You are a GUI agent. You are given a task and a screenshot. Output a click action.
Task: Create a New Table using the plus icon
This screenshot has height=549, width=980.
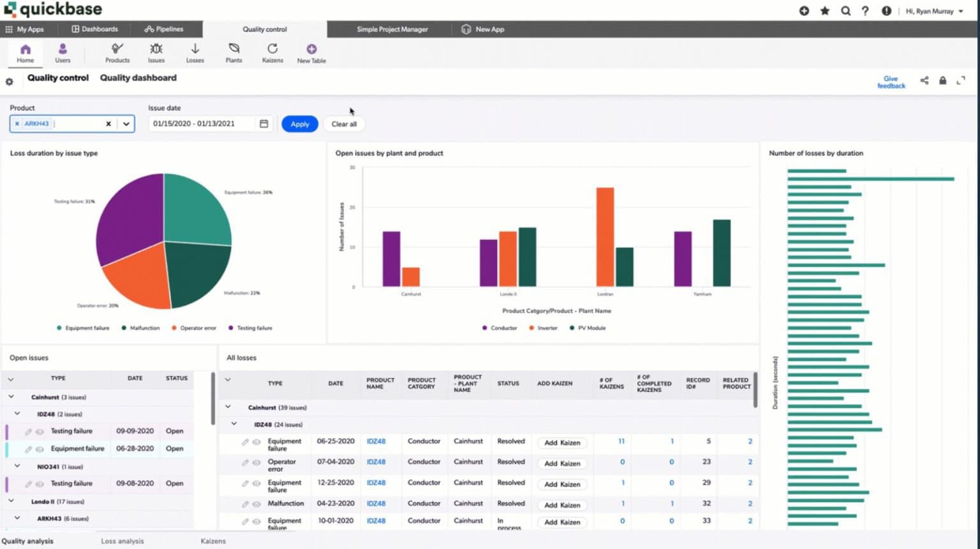[x=311, y=49]
